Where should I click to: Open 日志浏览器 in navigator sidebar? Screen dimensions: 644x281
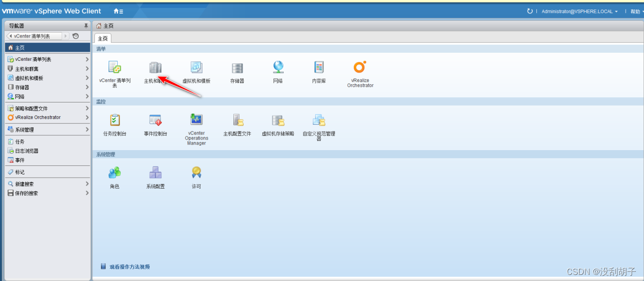(x=48, y=151)
